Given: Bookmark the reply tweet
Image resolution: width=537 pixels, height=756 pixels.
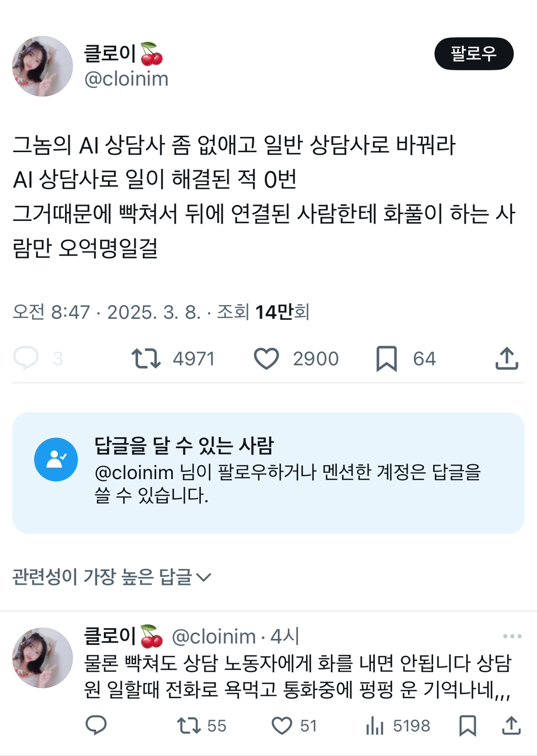Looking at the screenshot, I should (467, 726).
